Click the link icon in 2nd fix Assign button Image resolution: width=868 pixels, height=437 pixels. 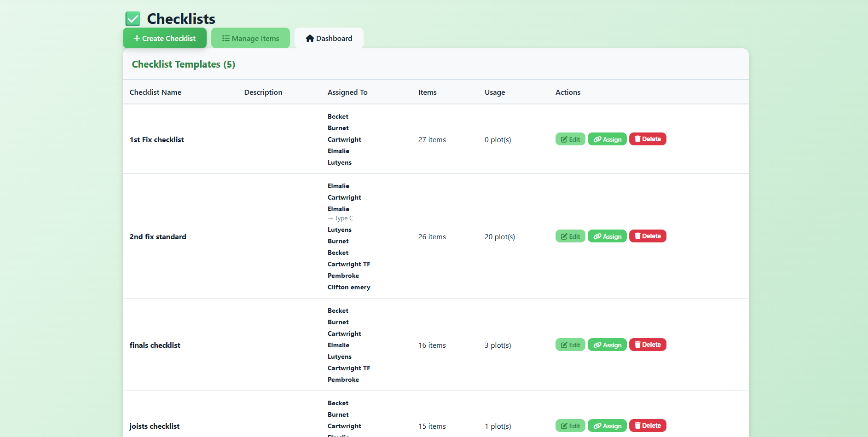[x=597, y=236]
